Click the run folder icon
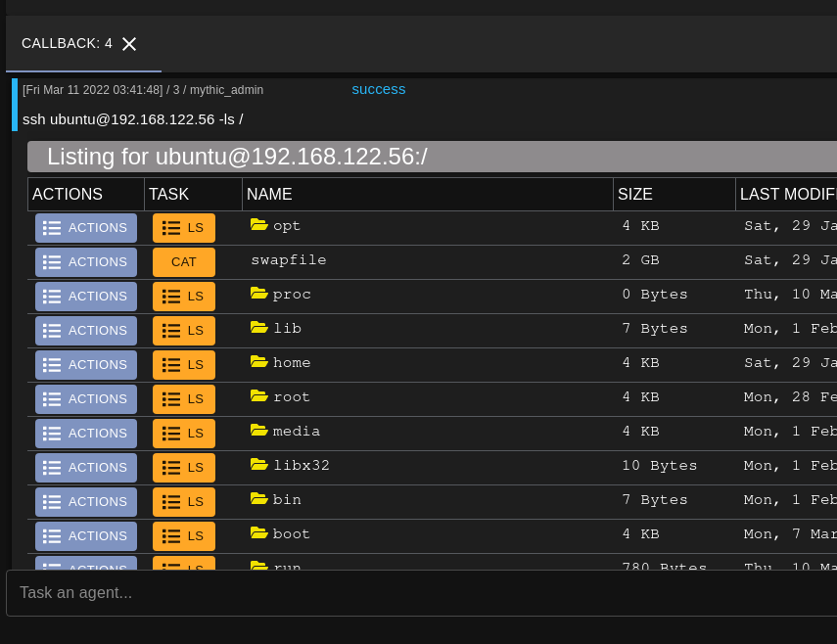This screenshot has height=644, width=837. click(x=258, y=568)
